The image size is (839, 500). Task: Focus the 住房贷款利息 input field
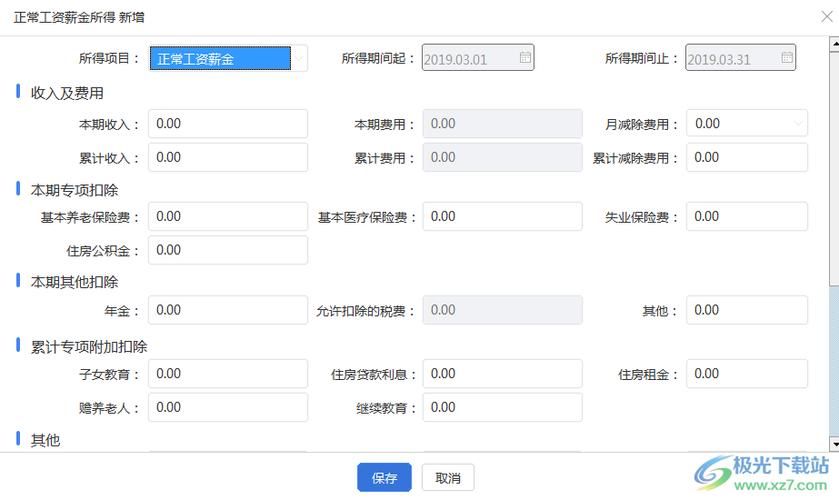pyautogui.click(x=502, y=374)
